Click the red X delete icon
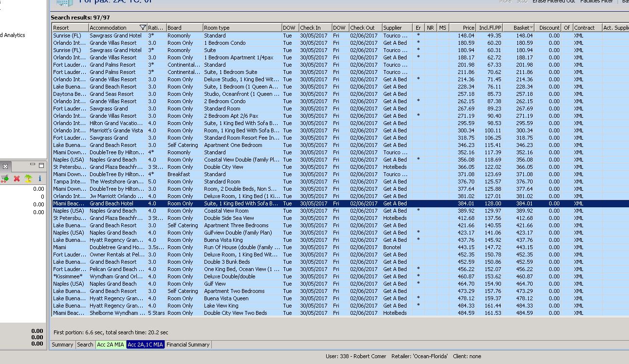This screenshot has height=364, width=629. pyautogui.click(x=17, y=179)
